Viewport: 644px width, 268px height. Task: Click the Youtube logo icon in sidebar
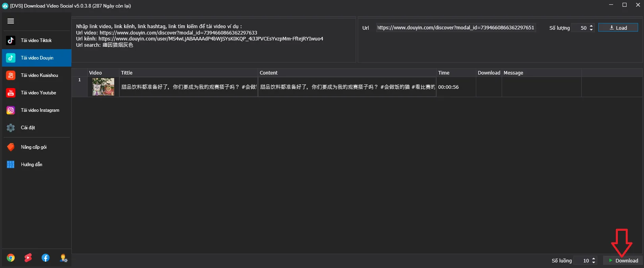tap(11, 92)
